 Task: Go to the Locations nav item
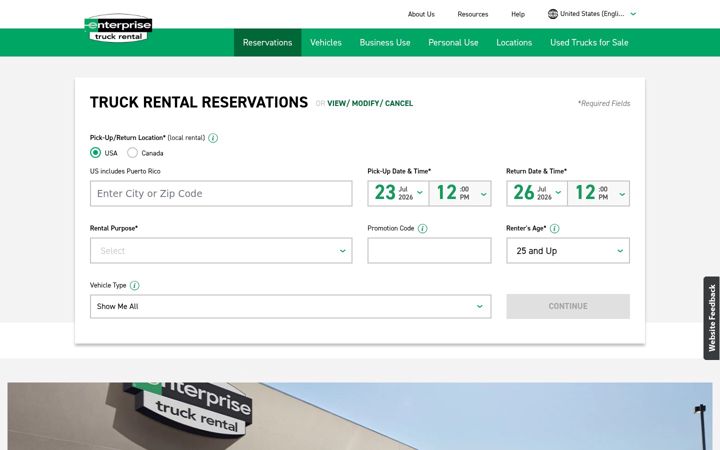(x=514, y=42)
